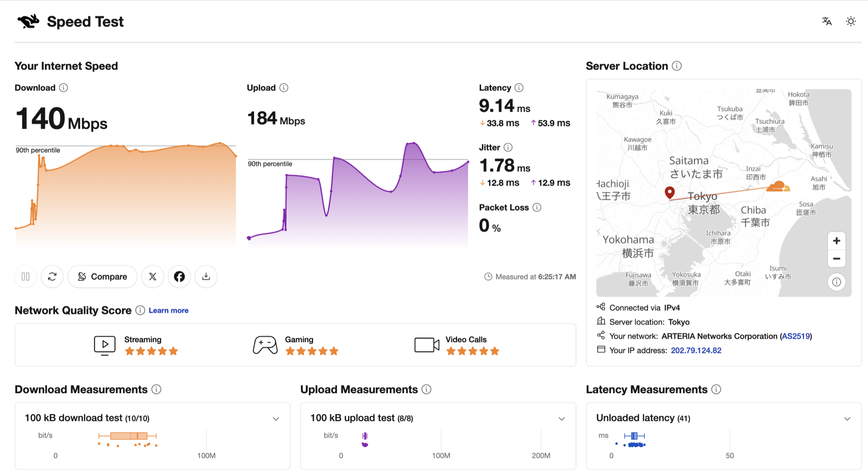
Task: Click the Compare button
Action: [102, 276]
